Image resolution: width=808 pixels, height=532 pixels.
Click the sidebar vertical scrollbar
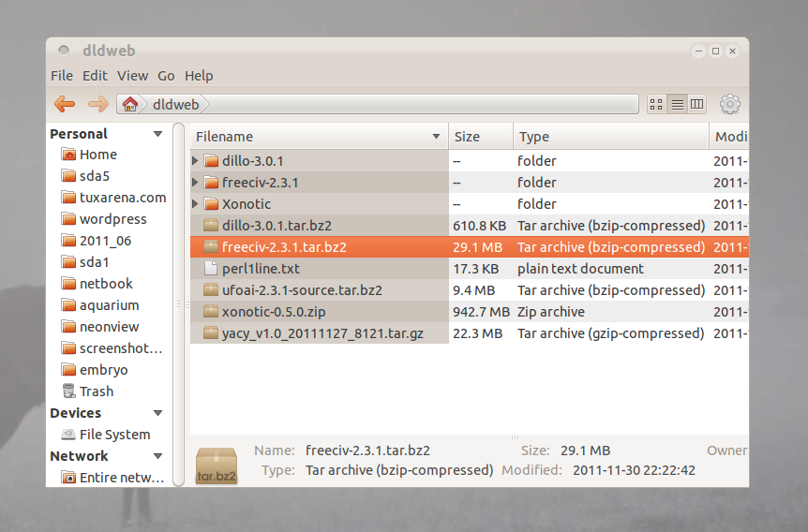point(178,304)
